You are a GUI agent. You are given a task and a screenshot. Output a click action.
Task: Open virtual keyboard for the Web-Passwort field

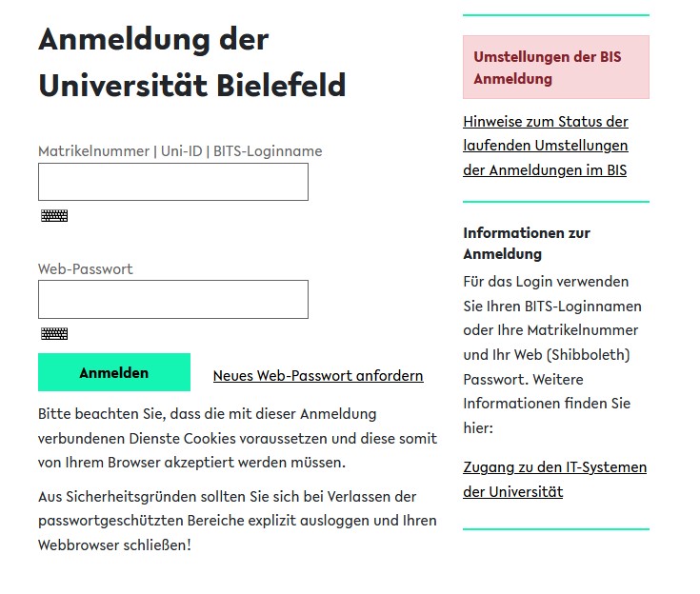[x=54, y=334]
